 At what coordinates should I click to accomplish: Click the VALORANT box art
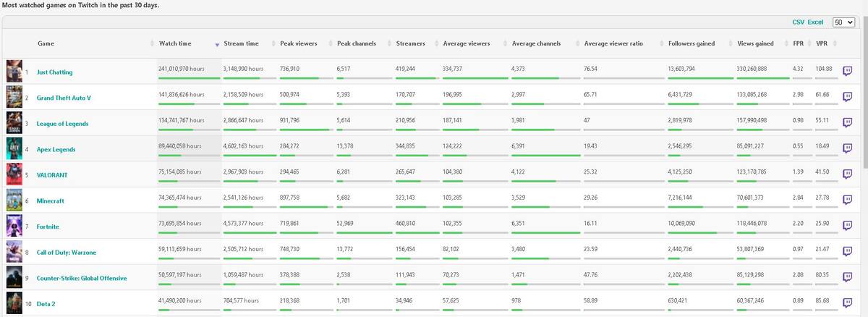tap(14, 174)
